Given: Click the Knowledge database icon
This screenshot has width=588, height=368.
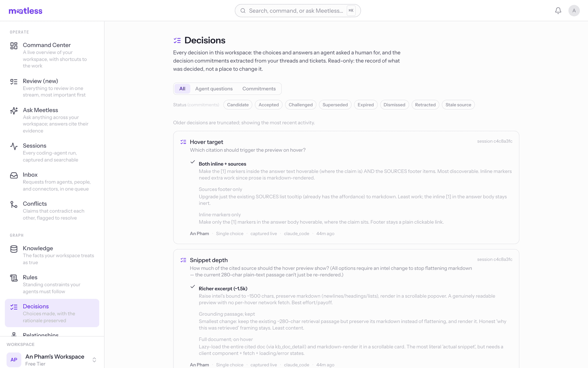Looking at the screenshot, I should (x=14, y=249).
